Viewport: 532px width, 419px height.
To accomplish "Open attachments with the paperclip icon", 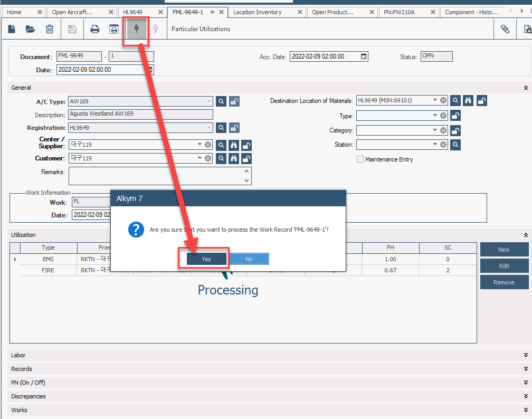I will [505, 30].
